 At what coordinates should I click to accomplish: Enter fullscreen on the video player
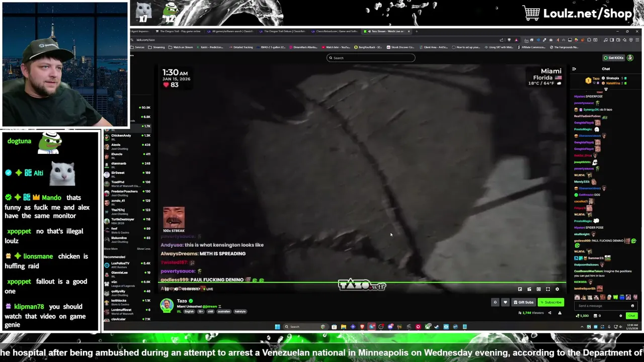(x=548, y=289)
